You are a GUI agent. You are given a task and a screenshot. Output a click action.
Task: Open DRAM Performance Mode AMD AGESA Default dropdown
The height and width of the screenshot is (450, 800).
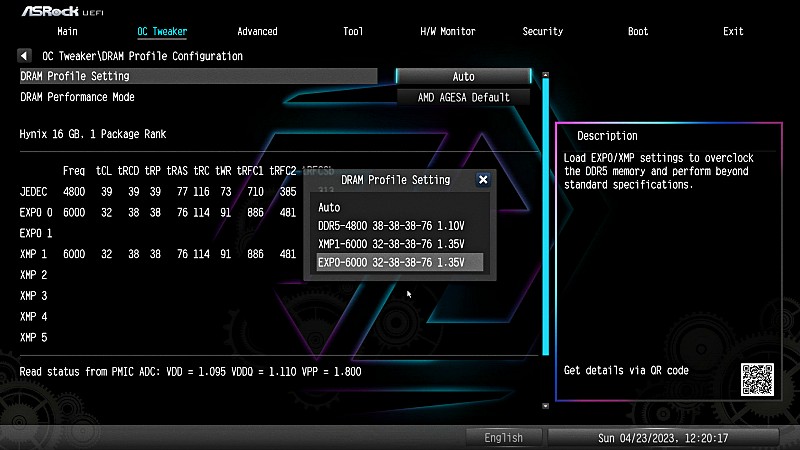point(463,97)
